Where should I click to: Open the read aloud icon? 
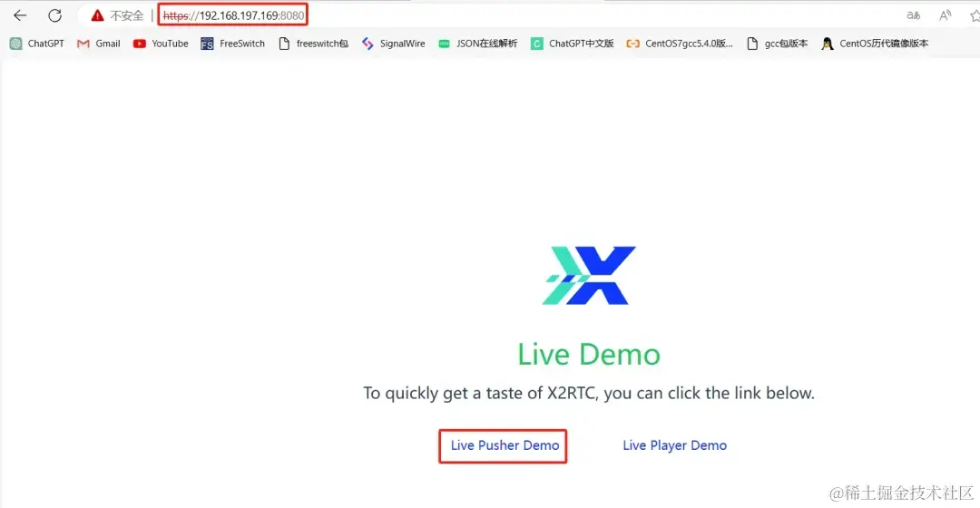945,15
